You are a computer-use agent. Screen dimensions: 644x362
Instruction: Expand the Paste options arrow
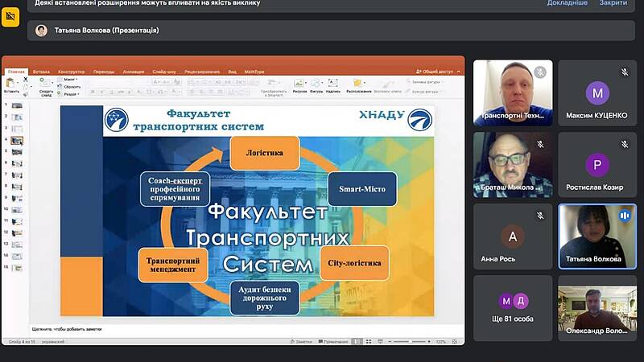pyautogui.click(x=18, y=84)
